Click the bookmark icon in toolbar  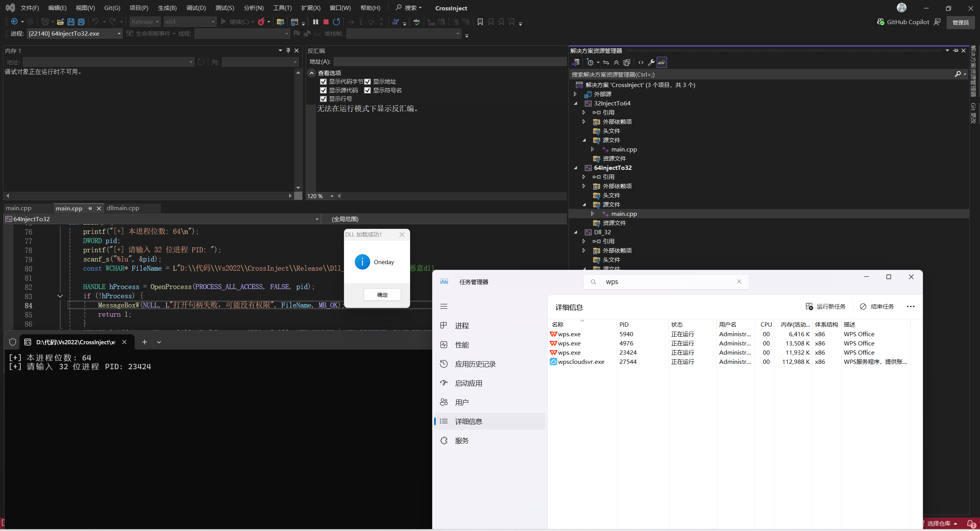tap(480, 22)
